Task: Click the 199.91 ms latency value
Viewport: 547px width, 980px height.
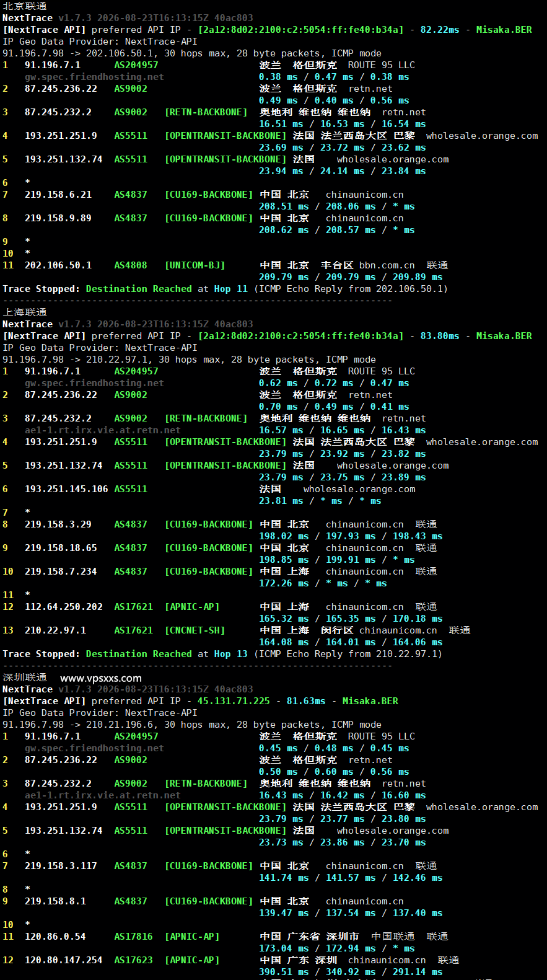Action: (x=351, y=560)
